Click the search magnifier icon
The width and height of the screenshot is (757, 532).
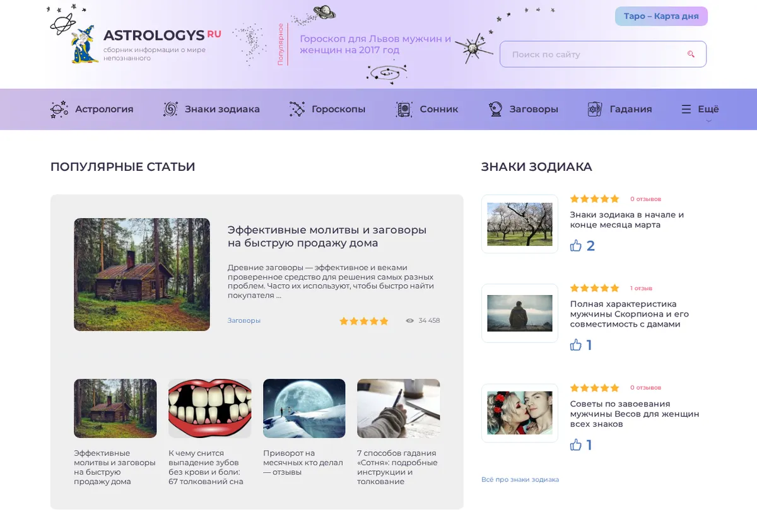(691, 54)
